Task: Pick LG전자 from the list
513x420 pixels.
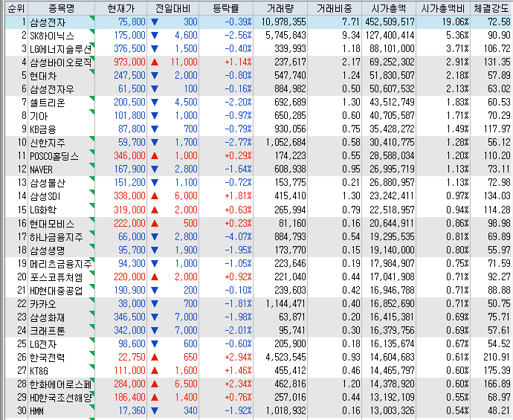Action: (x=43, y=343)
